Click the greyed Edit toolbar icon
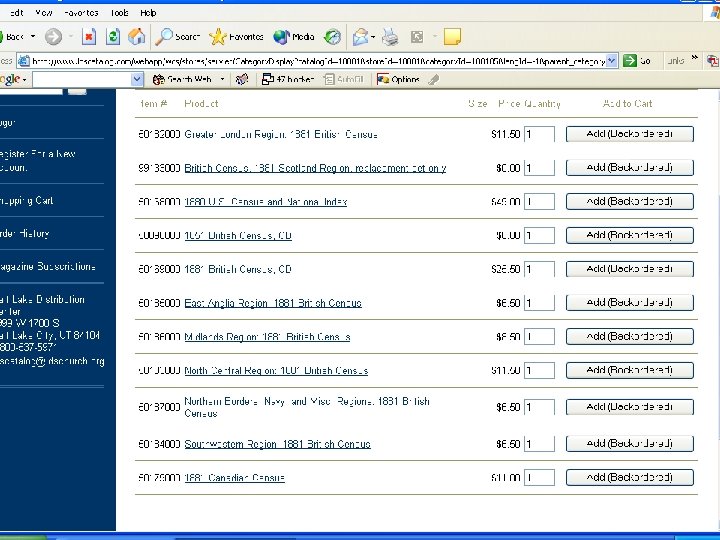Image resolution: width=720 pixels, height=540 pixels. 417,37
